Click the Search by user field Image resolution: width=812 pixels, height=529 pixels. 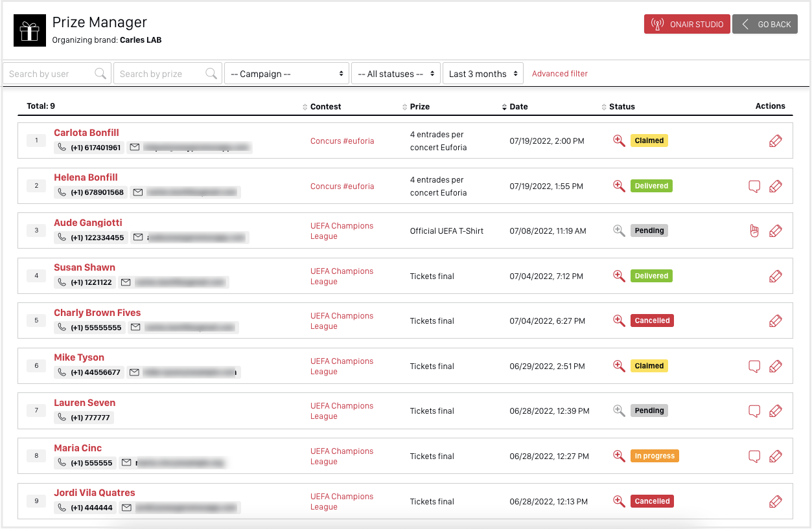click(51, 74)
